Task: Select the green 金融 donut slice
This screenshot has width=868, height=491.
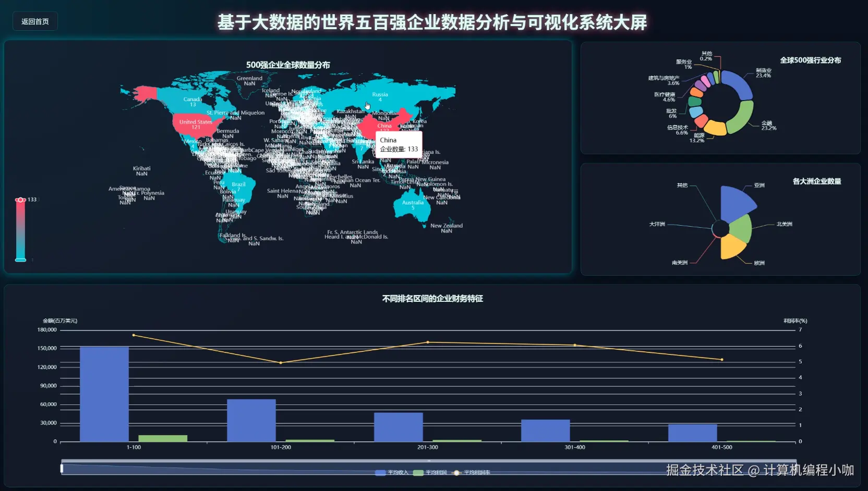Action: [742, 117]
